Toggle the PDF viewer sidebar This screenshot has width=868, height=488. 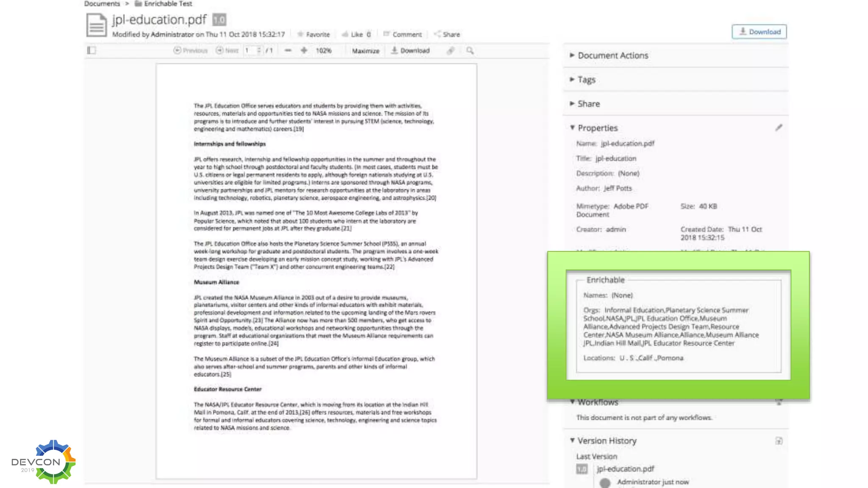click(92, 50)
